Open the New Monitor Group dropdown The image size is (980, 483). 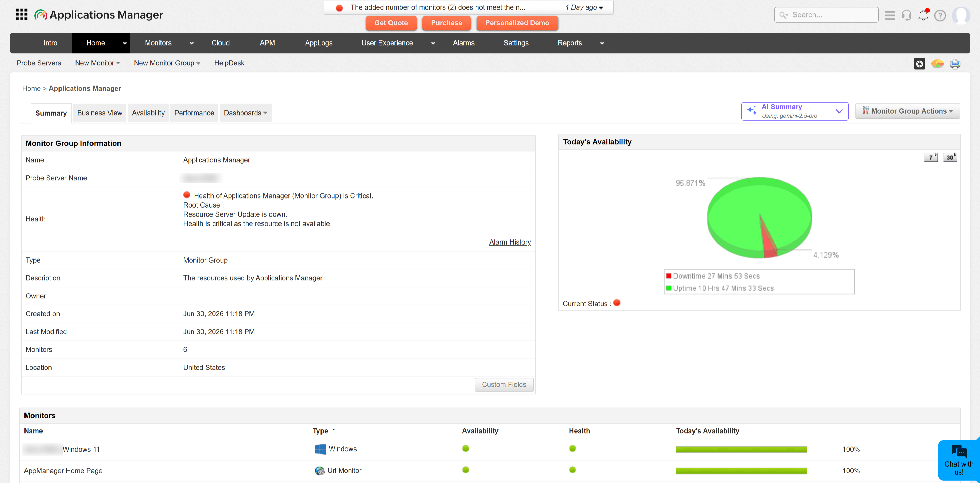[167, 63]
